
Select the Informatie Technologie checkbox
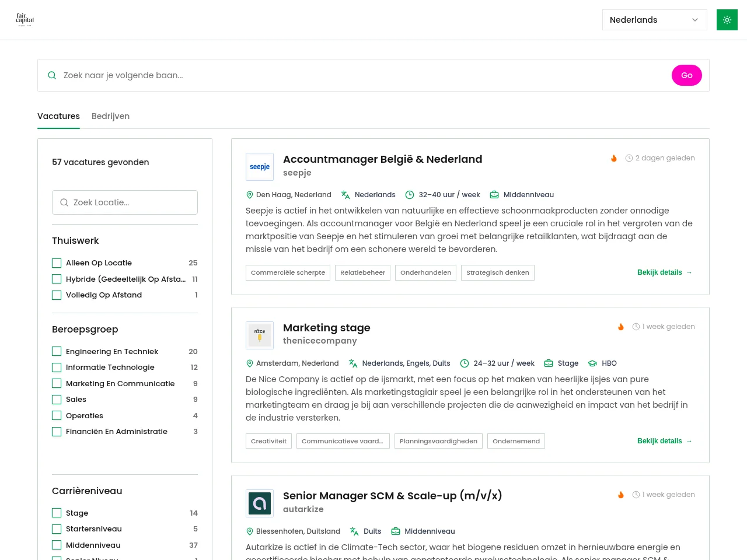[x=57, y=367]
